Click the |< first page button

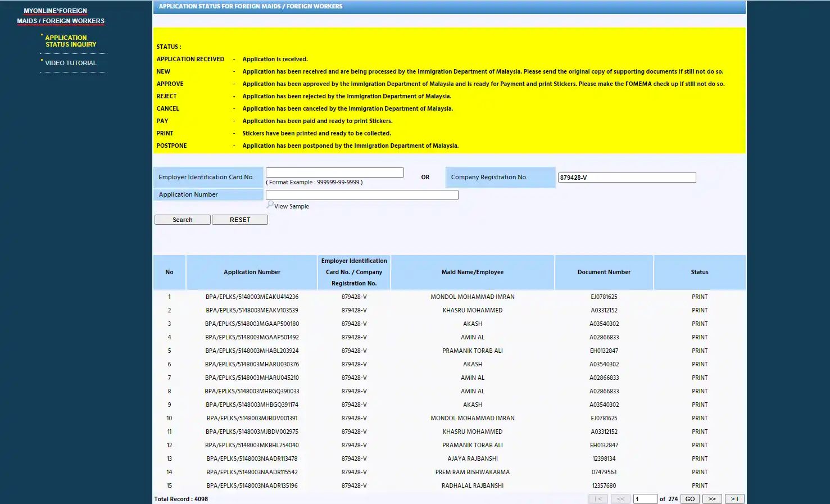(598, 499)
